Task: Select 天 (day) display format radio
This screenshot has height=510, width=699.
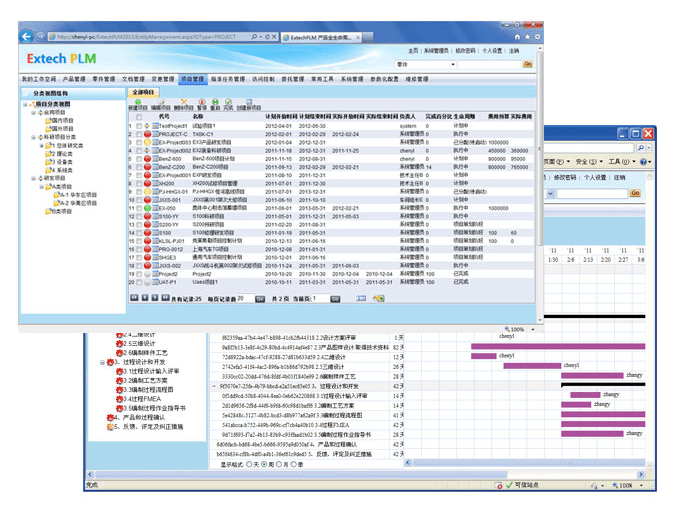Action: coord(249,464)
